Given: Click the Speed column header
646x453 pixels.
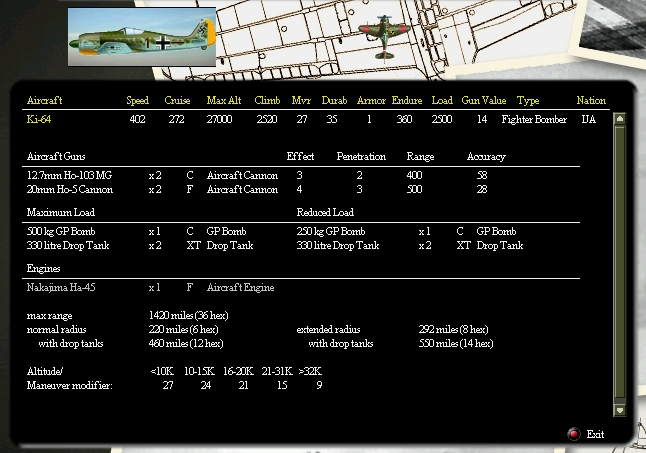Looking at the screenshot, I should pos(137,100).
